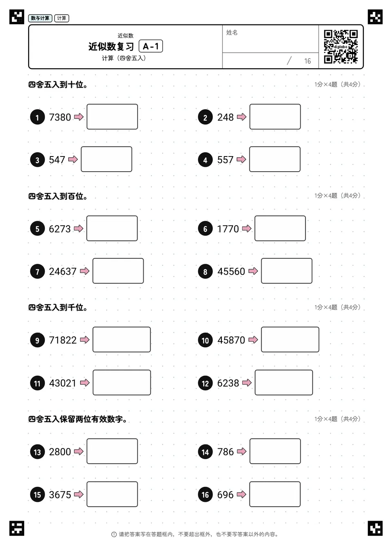Click the A-1 worksheet label

(151, 46)
